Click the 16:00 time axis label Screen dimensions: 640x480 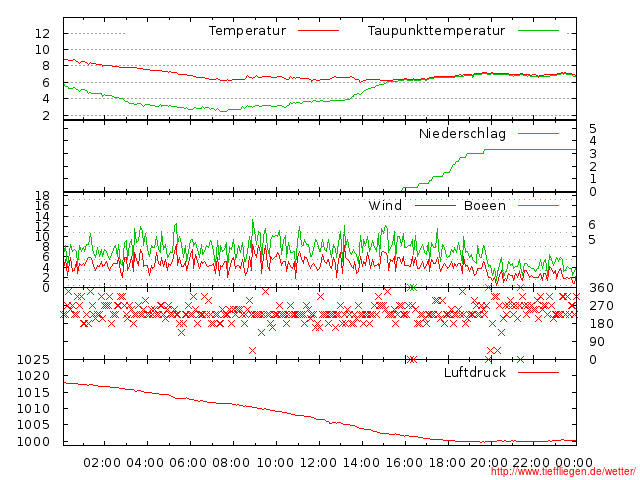tap(404, 463)
